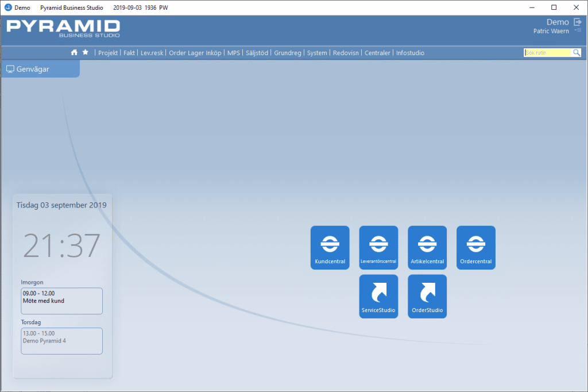Click the date Tisdag 03 september 2019
588x392 pixels.
61,205
